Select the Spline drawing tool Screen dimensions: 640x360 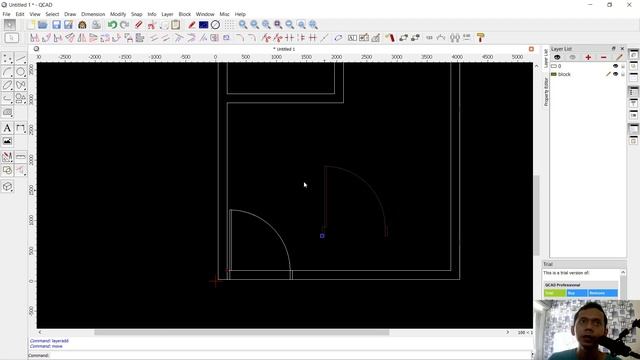[20, 85]
